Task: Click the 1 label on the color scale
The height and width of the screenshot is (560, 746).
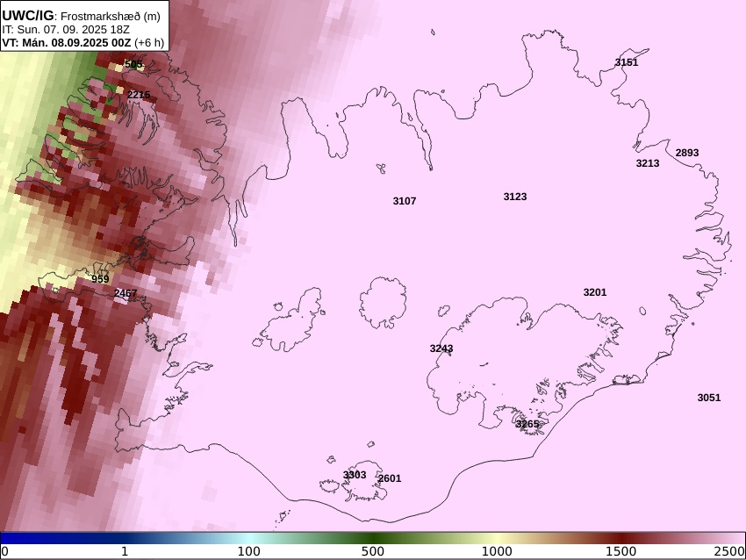Action: (x=124, y=551)
